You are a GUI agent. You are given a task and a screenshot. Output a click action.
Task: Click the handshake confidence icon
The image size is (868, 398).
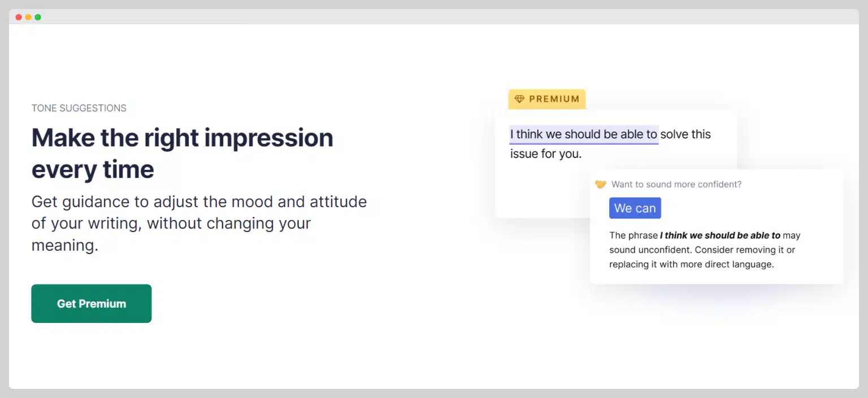601,185
